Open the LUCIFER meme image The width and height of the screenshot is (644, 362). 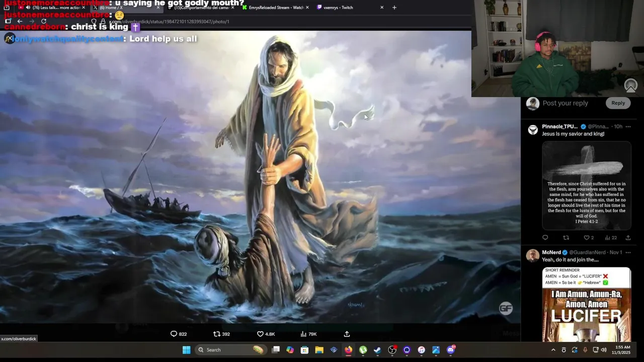pos(586,304)
